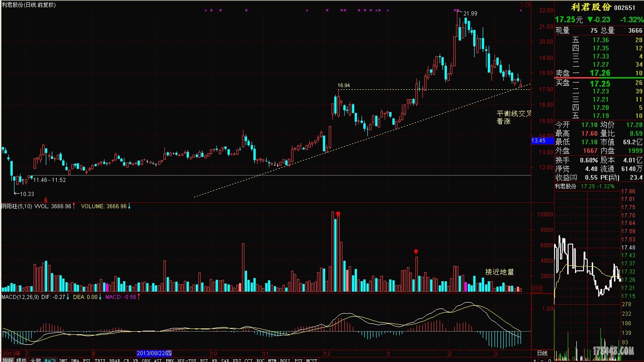Click the 16.94 resistance level label

[x=344, y=85]
